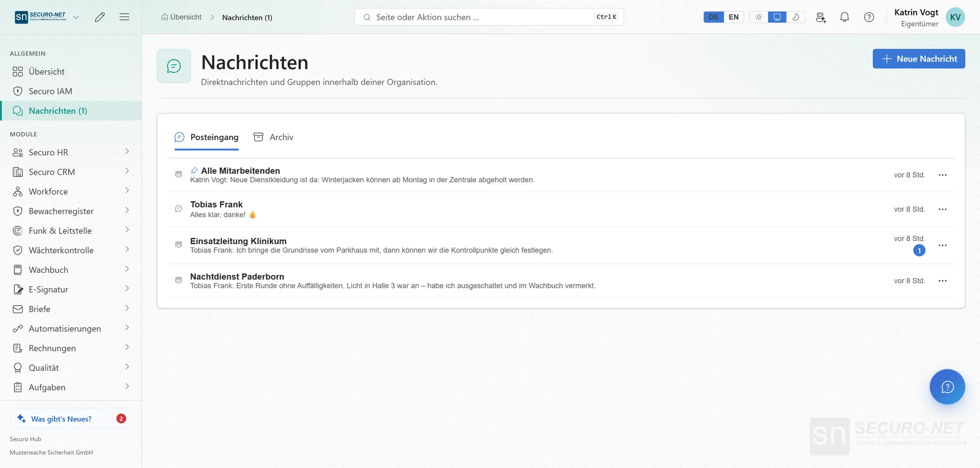
Task: Open the Was gibt's Neues? button
Action: coord(71,419)
